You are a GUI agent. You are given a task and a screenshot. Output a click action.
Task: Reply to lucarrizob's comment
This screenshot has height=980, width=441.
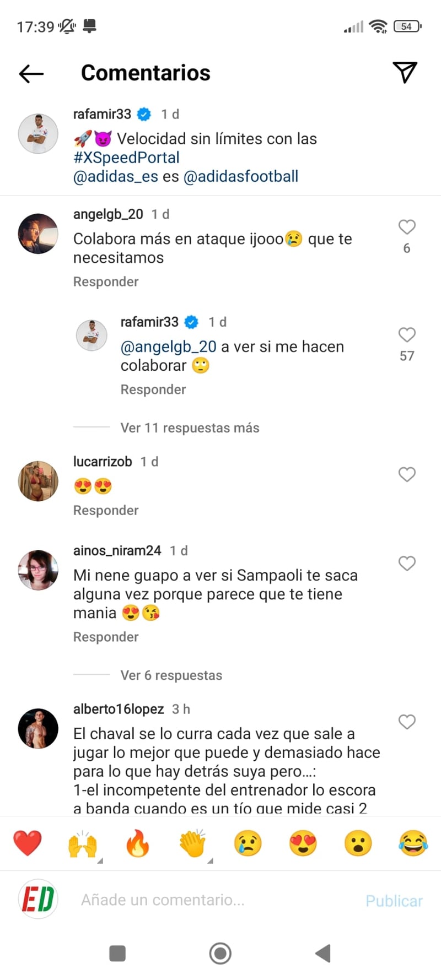click(106, 511)
